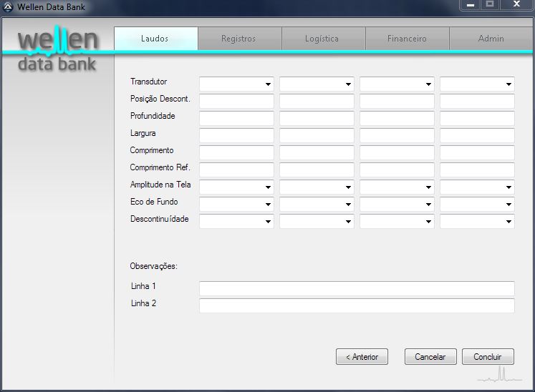Click Concluir to finish the form

click(488, 356)
